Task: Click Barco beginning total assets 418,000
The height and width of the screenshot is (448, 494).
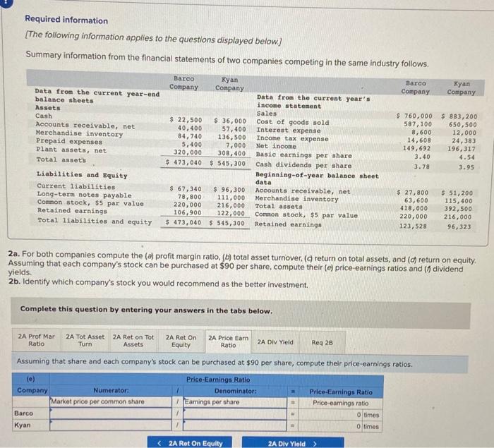Action: tap(414, 208)
